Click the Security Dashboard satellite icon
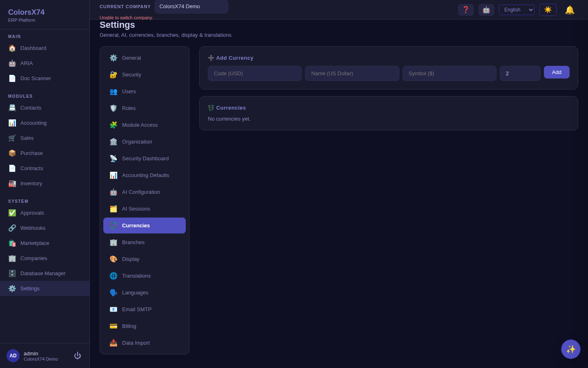This screenshot has height=368, width=588. (114, 159)
